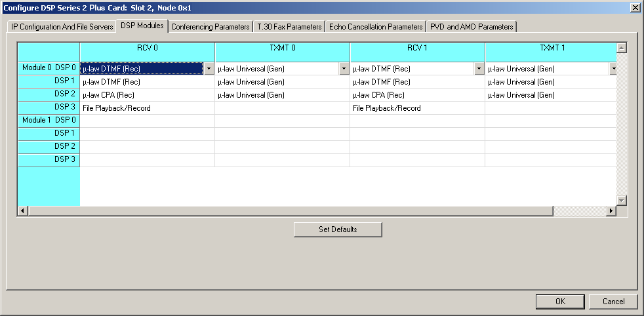
Task: Open PVD and AMD Parameters tab
Action: 472,27
